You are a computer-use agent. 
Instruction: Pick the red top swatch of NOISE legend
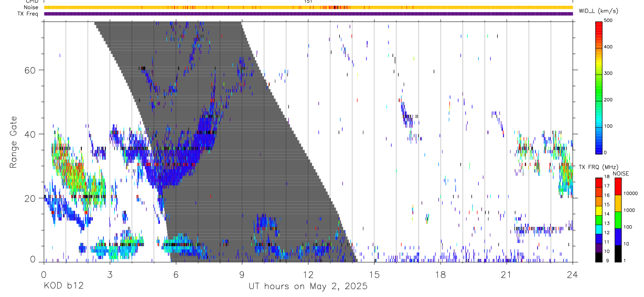point(618,186)
